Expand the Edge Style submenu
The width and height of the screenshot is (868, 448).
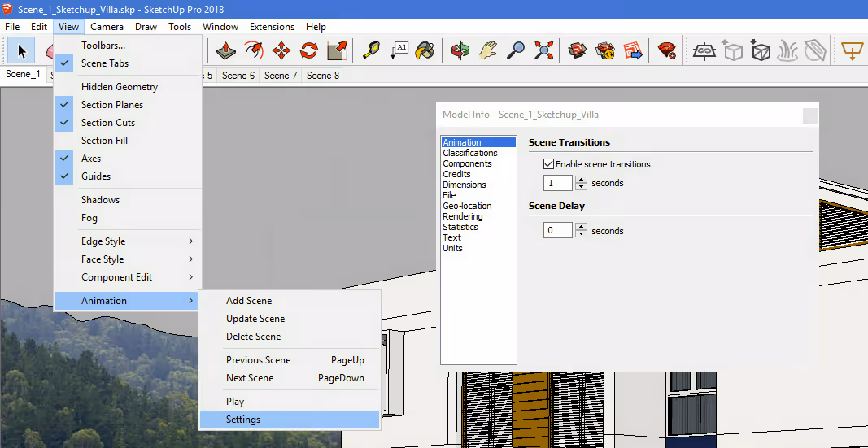coord(128,241)
